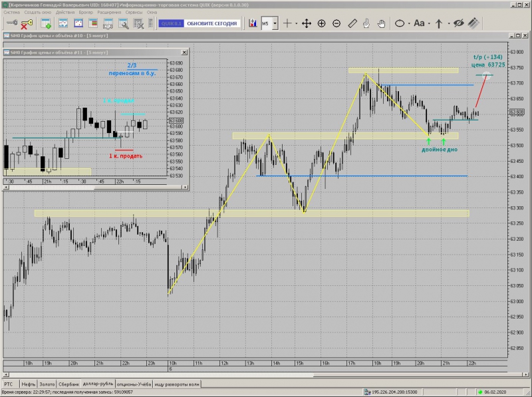This screenshot has height=397, width=532.
Task: Click the main chart scrollbar right arrow
Action: click(x=526, y=374)
